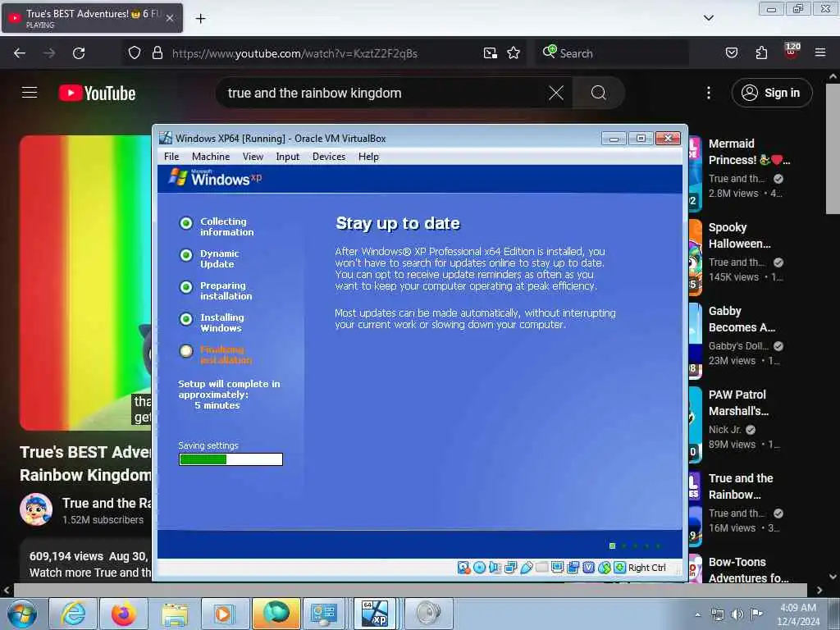The image size is (840, 630).
Task: Click the picture-in-picture icon in the address bar
Action: (491, 53)
